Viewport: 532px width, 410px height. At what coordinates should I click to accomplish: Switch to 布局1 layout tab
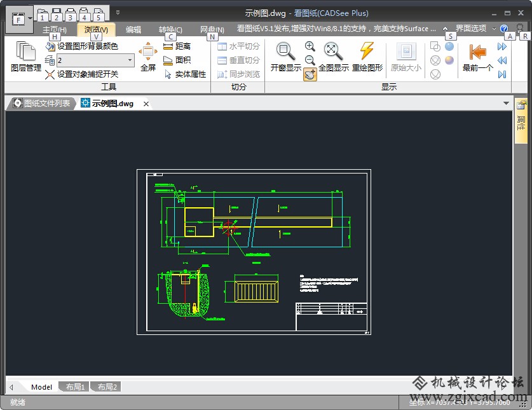coord(75,386)
